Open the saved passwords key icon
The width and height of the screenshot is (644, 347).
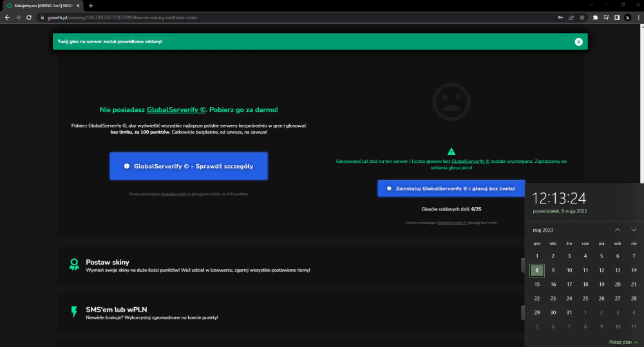[560, 17]
